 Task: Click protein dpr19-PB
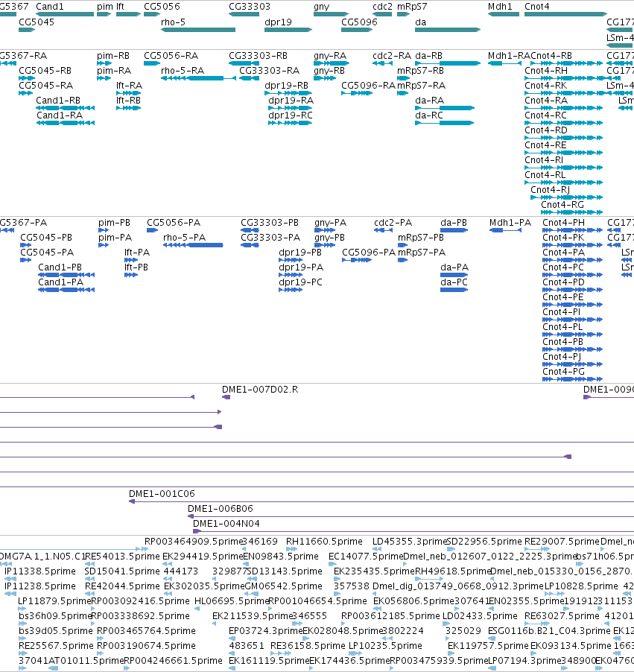300,252
